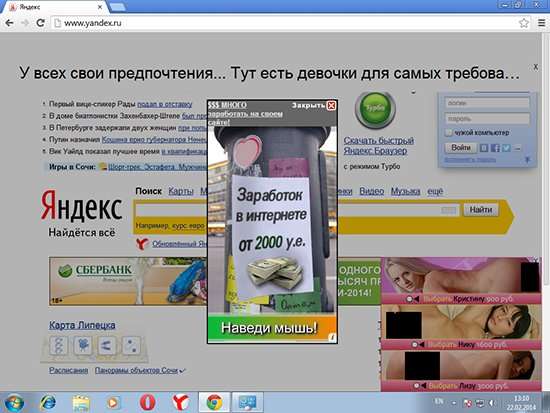Reload the page with the refresh icon
The width and height of the screenshot is (550, 413).
coord(40,23)
